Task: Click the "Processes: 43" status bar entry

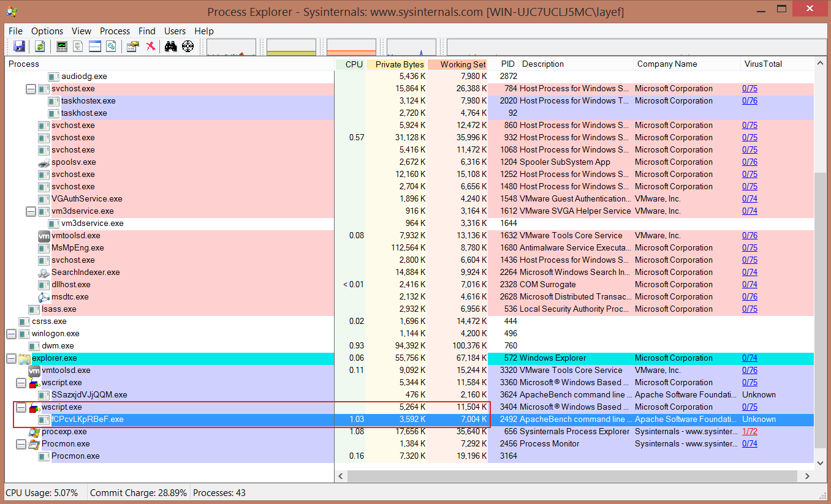Action: pyautogui.click(x=219, y=492)
